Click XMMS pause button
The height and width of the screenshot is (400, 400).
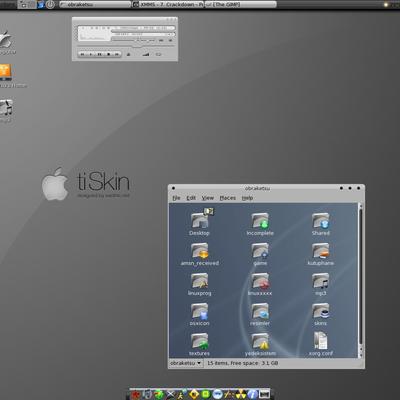pos(99,54)
